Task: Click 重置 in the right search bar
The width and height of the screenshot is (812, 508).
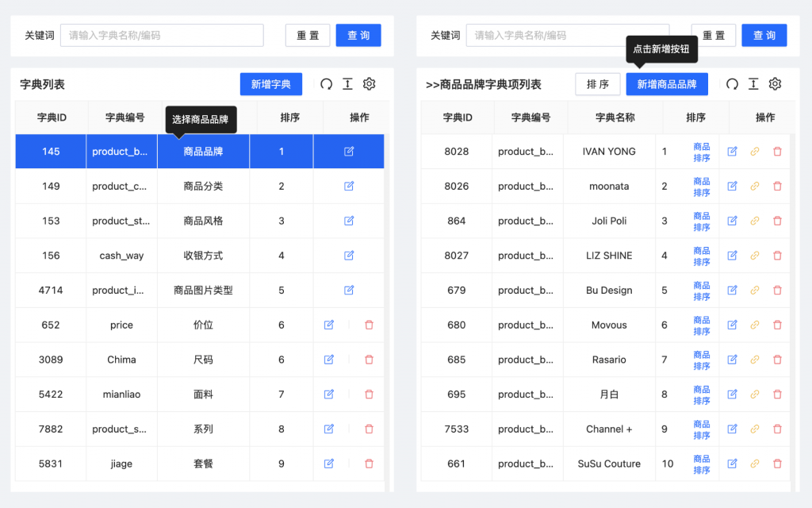Action: coord(714,35)
